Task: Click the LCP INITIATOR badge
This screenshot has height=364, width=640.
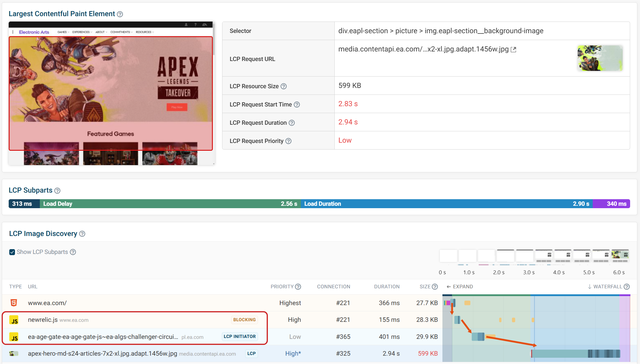Action: (x=239, y=336)
